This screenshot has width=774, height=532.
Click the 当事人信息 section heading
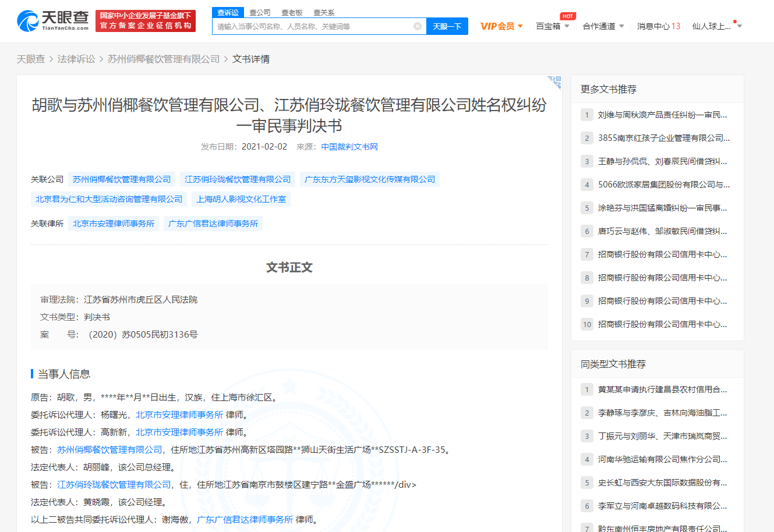(64, 374)
